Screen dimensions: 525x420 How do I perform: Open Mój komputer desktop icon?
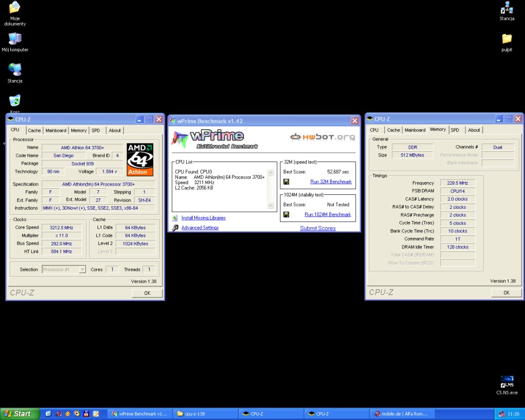pos(15,42)
